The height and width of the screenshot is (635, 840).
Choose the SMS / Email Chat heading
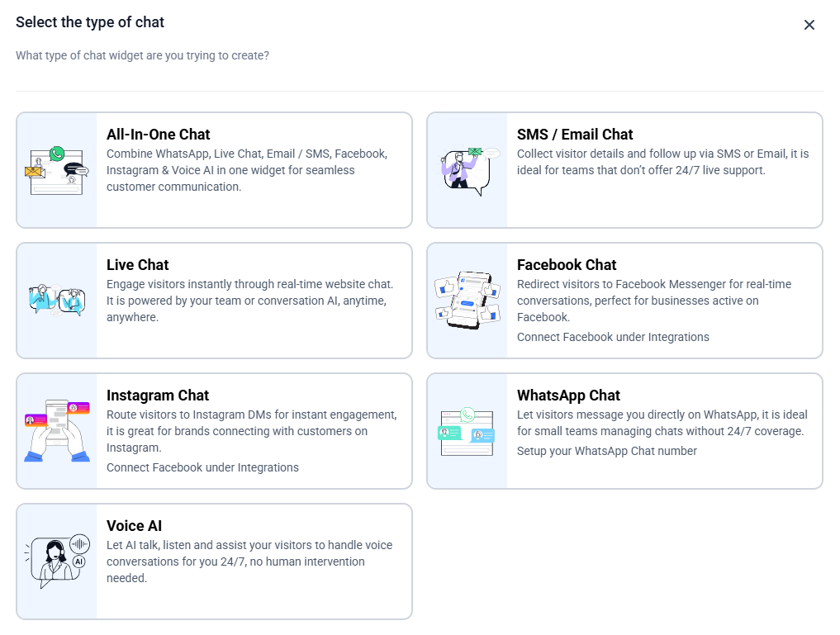tap(575, 135)
